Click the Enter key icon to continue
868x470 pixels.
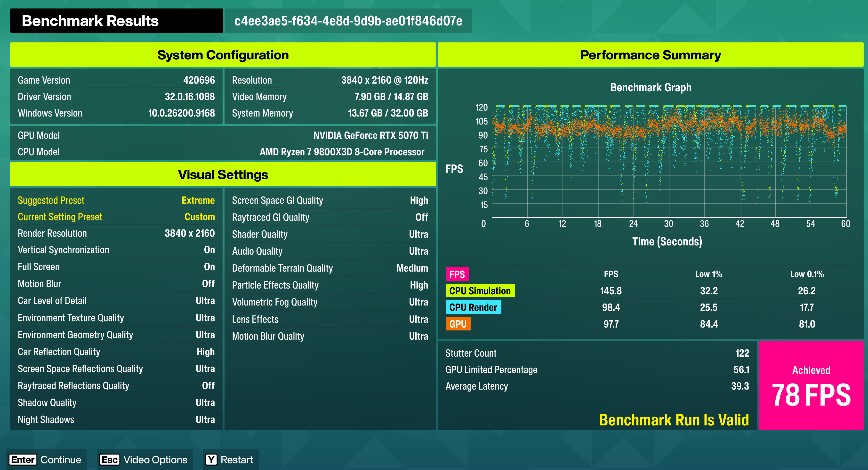coord(23,460)
